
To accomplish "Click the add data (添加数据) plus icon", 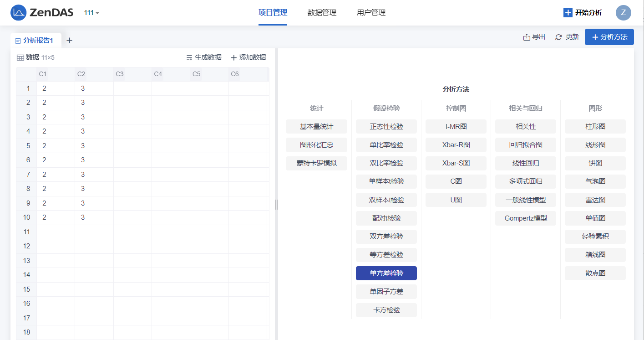I will 234,57.
